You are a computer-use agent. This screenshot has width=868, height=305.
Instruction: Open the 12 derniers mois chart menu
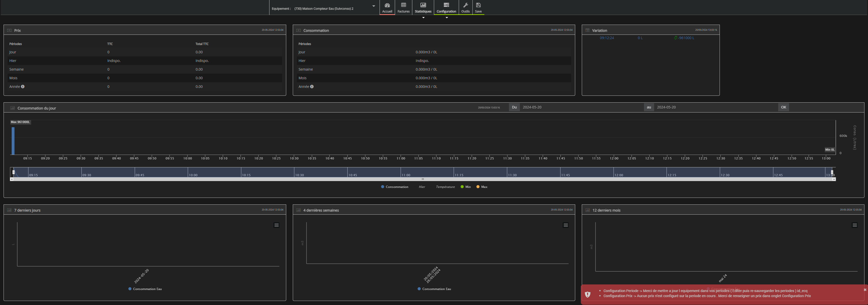point(855,225)
